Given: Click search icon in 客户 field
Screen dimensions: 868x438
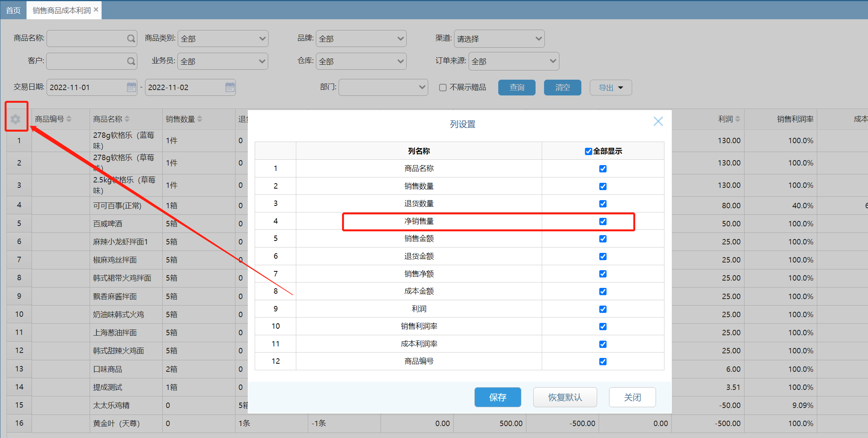Looking at the screenshot, I should coord(131,61).
